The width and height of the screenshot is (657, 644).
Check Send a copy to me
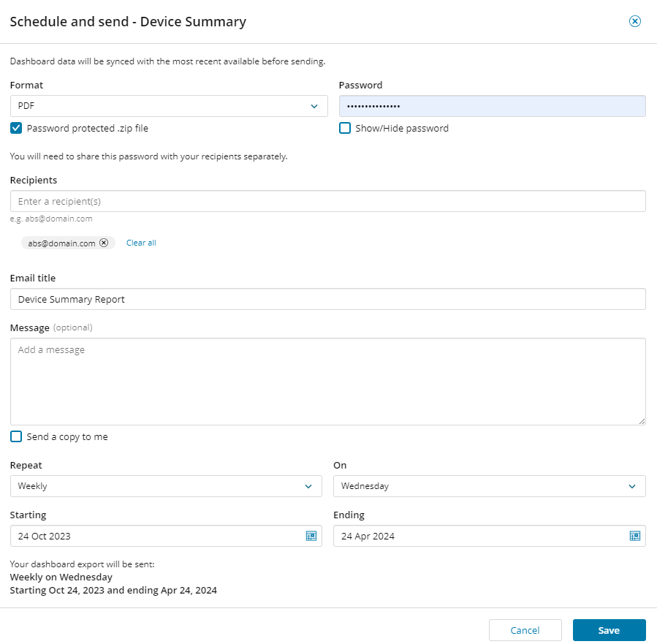pyautogui.click(x=16, y=436)
